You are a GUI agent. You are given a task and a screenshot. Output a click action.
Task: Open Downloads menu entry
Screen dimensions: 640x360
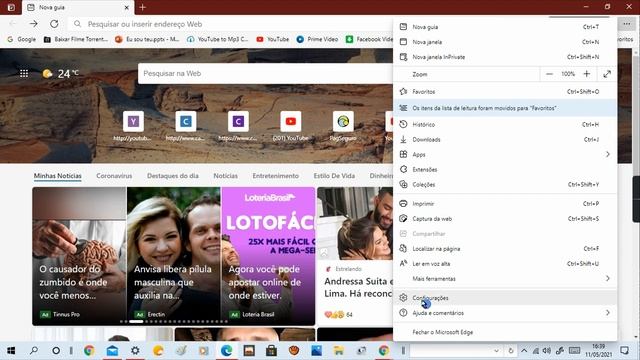coord(505,140)
